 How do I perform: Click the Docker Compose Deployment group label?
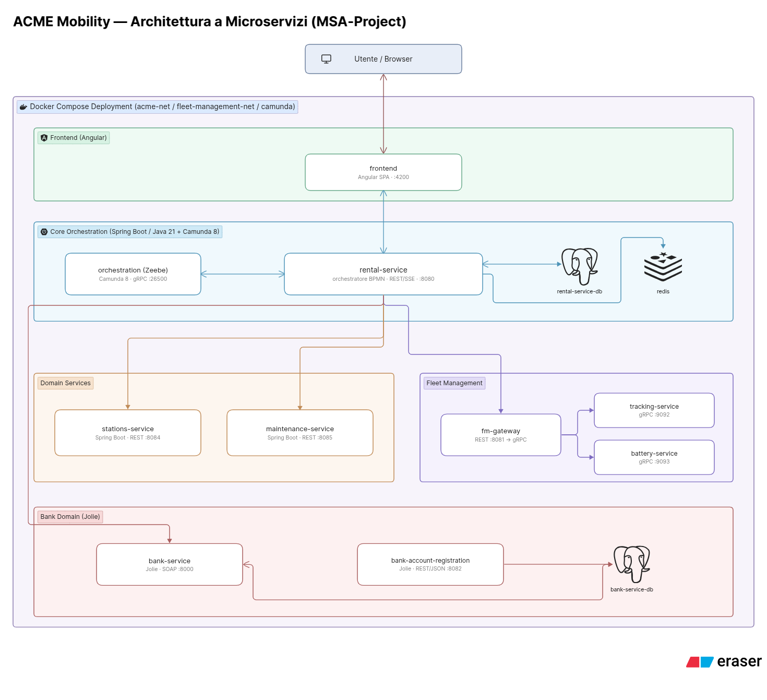click(158, 107)
